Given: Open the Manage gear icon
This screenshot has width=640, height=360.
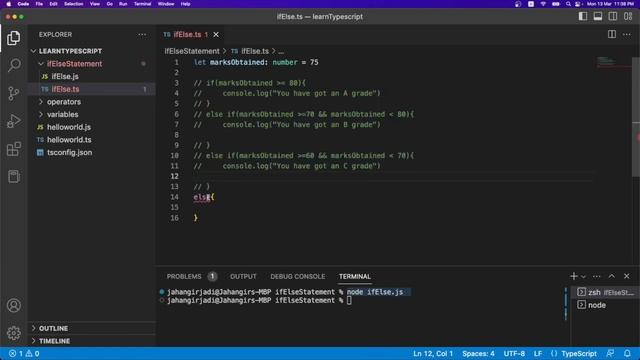Looking at the screenshot, I should tap(13, 333).
